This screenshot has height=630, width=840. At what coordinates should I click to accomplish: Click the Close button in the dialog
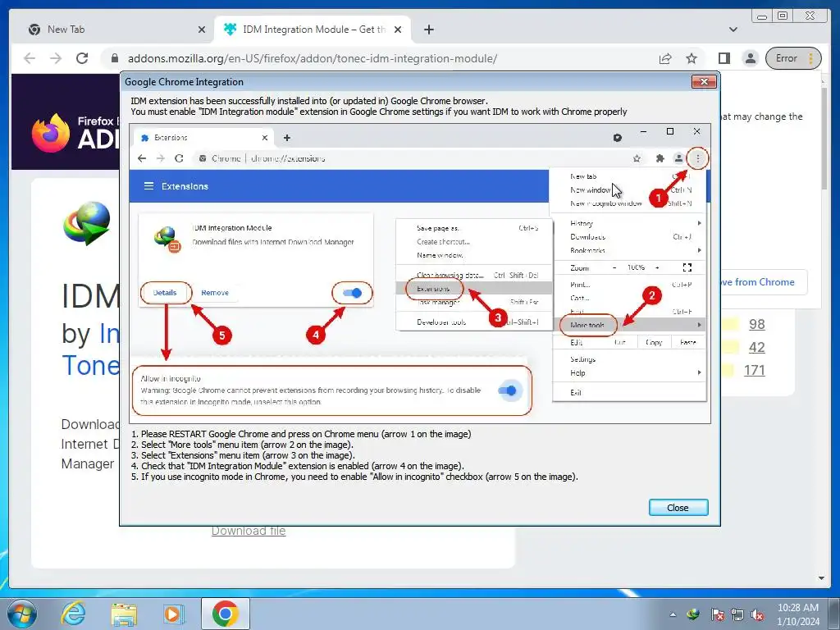(x=678, y=507)
